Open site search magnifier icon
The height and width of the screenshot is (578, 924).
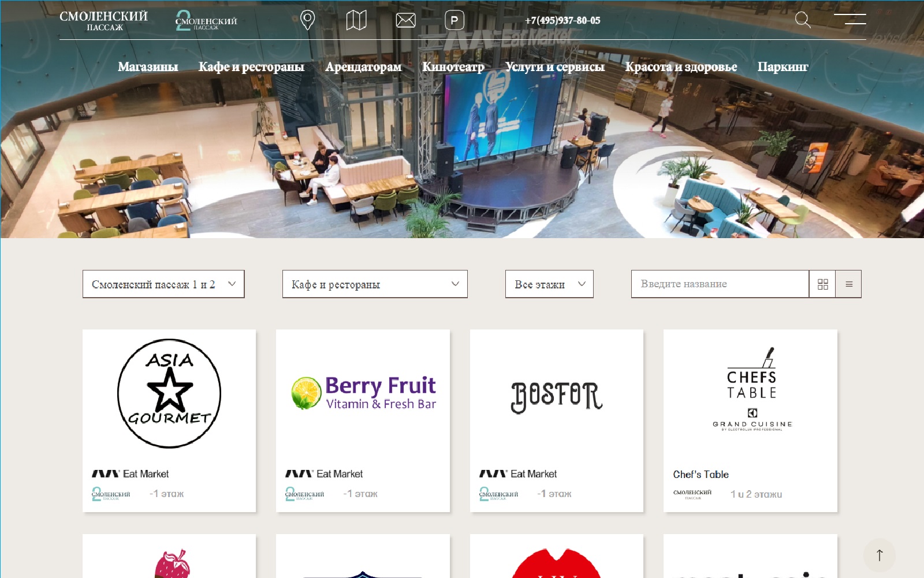pyautogui.click(x=803, y=20)
